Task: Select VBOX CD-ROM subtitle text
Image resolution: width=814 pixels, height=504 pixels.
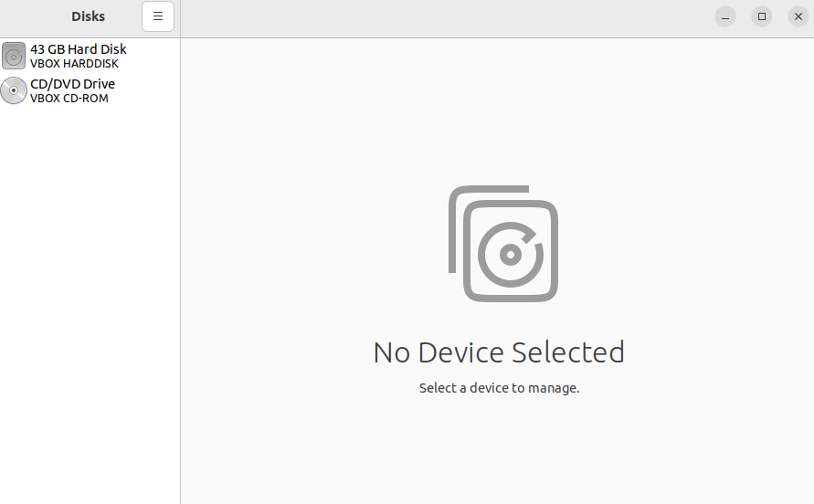Action: click(69, 98)
